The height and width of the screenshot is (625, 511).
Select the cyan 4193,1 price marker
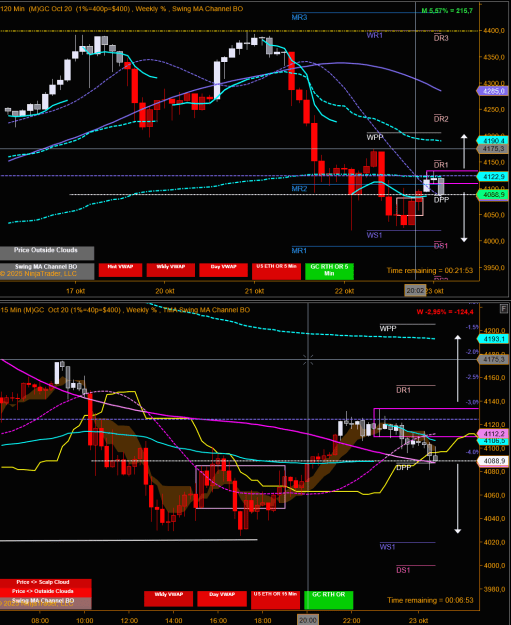493,339
